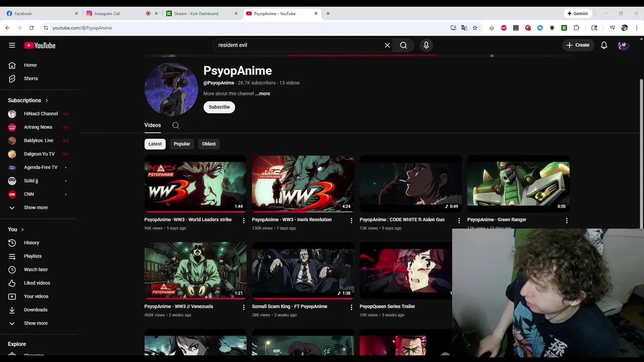644x362 pixels.
Task: Open Baklykov. Live subscription
Action: pos(39,140)
